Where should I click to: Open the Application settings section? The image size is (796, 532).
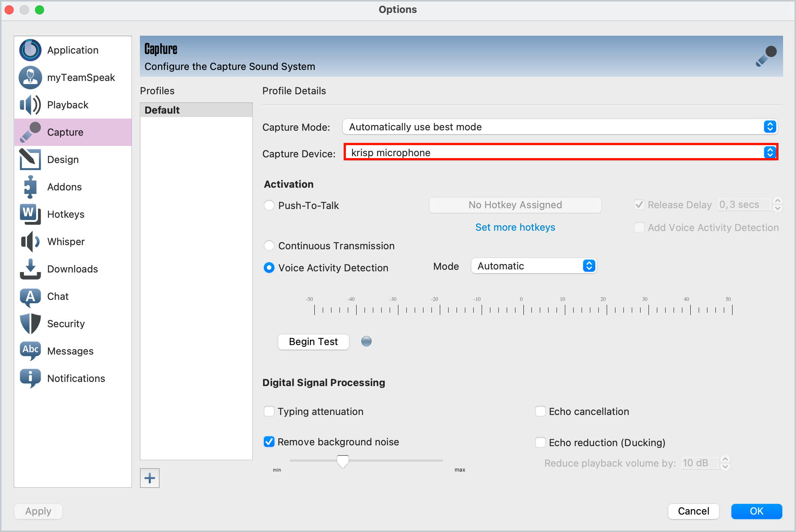point(30,50)
